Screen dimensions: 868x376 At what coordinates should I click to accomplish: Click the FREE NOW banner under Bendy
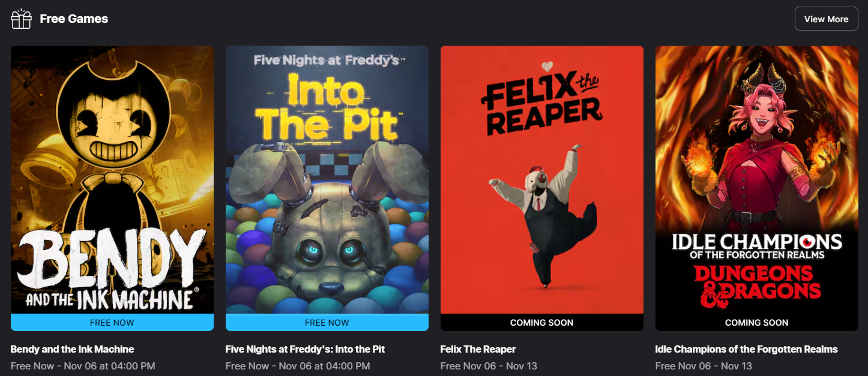(112, 323)
